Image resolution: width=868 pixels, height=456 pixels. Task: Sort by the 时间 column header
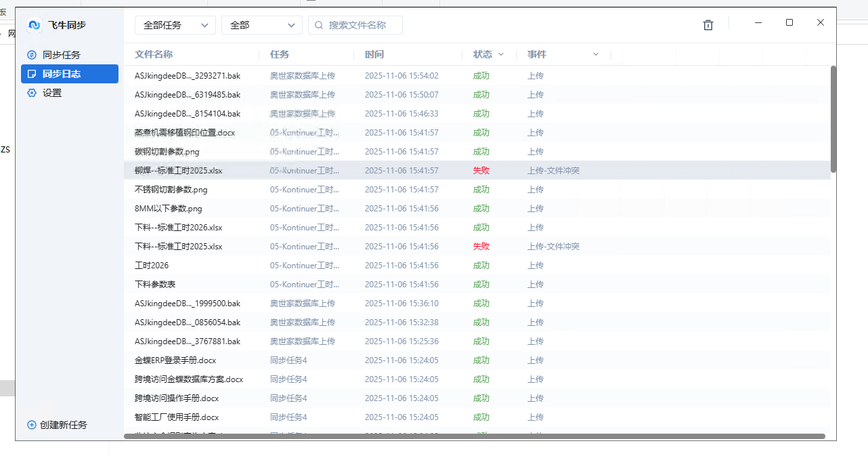(x=374, y=54)
